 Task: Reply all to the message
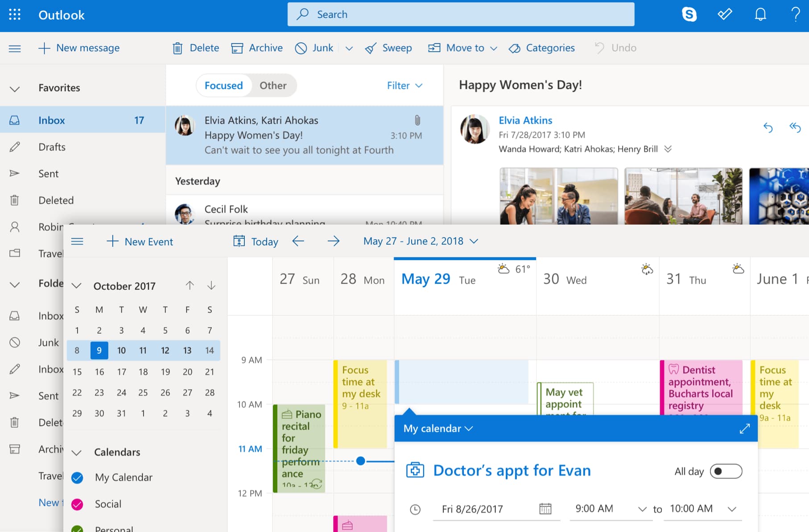point(795,128)
